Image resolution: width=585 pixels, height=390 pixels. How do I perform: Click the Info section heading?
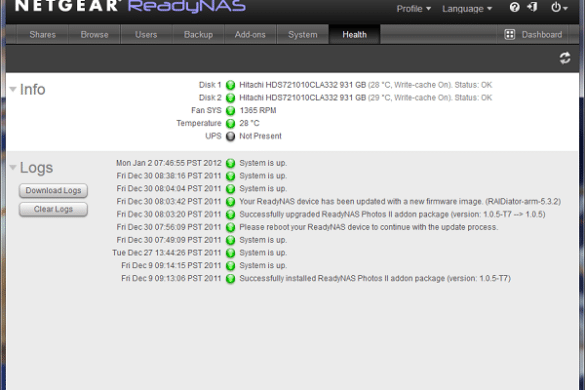(32, 90)
